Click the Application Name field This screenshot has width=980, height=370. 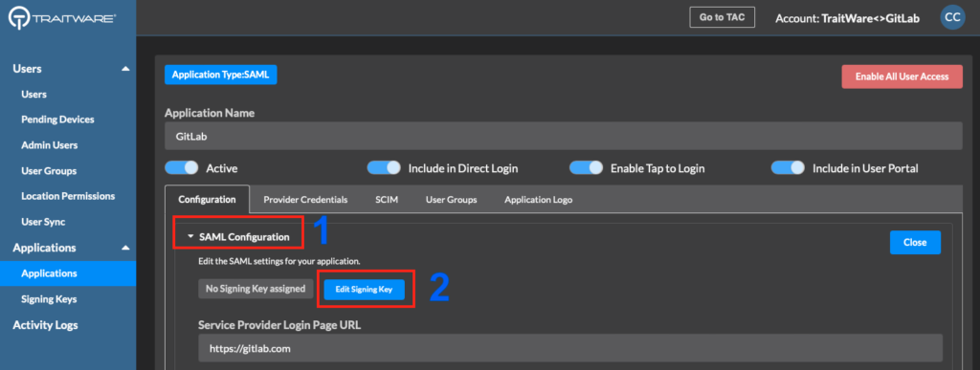pos(563,136)
